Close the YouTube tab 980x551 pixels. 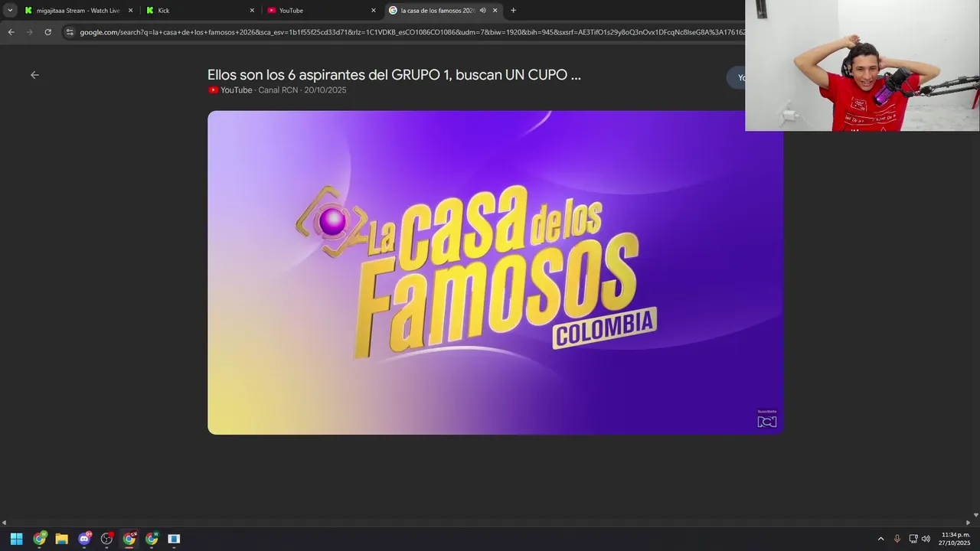tap(374, 11)
